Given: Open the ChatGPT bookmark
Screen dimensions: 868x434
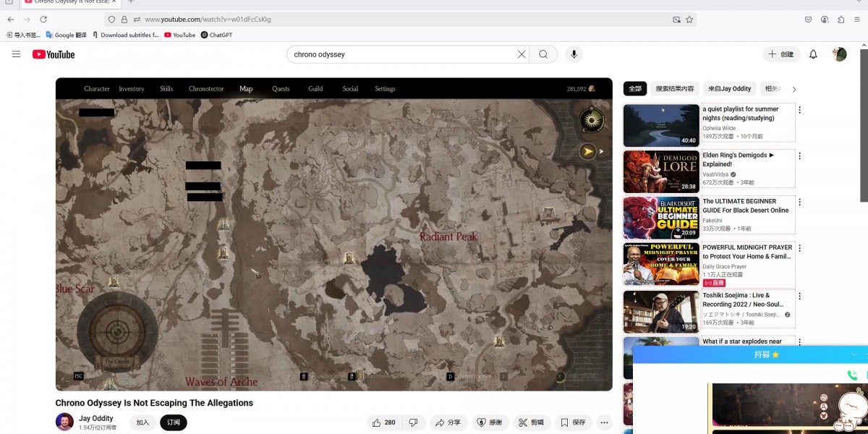Looking at the screenshot, I should [x=216, y=35].
